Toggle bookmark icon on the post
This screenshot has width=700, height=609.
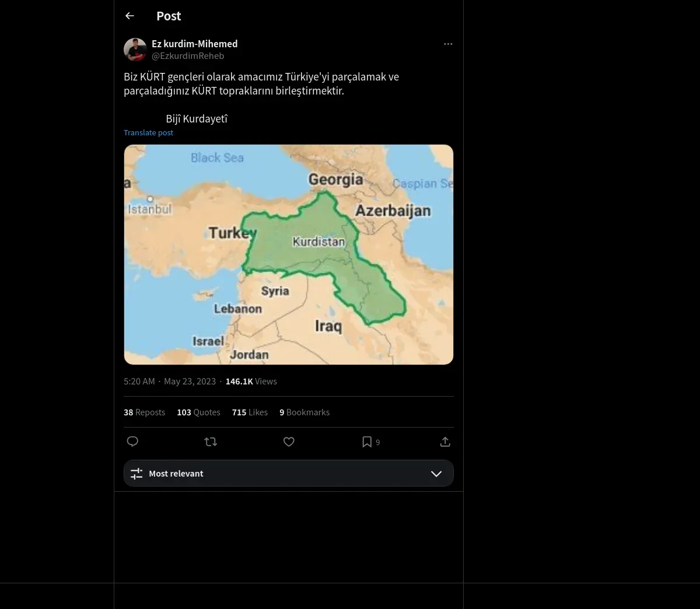click(x=367, y=442)
